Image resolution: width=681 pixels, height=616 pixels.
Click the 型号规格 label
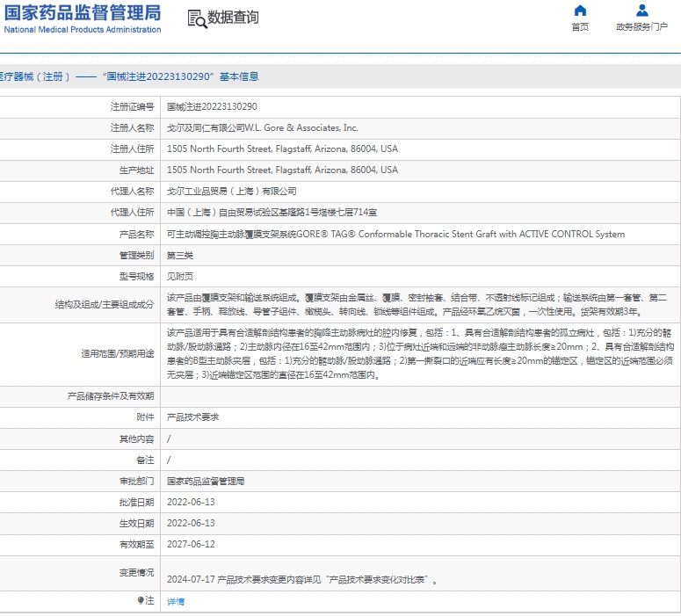[x=136, y=277]
